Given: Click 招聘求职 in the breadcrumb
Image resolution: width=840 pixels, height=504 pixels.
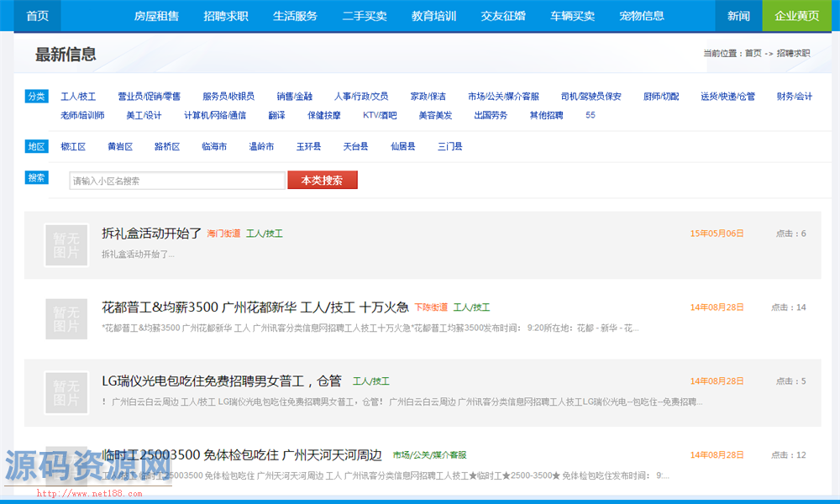Looking at the screenshot, I should coord(794,53).
